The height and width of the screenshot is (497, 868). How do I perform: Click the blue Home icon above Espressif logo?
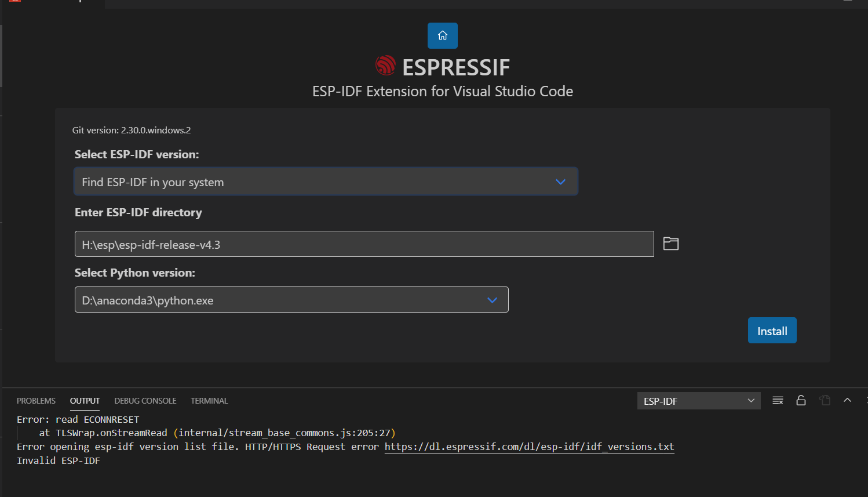coord(442,35)
